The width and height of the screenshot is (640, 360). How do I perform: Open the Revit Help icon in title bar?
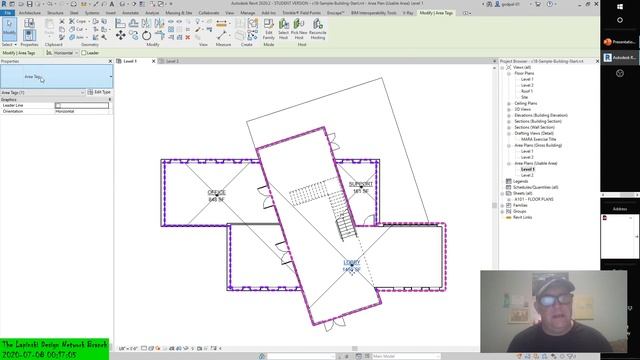(550, 4)
